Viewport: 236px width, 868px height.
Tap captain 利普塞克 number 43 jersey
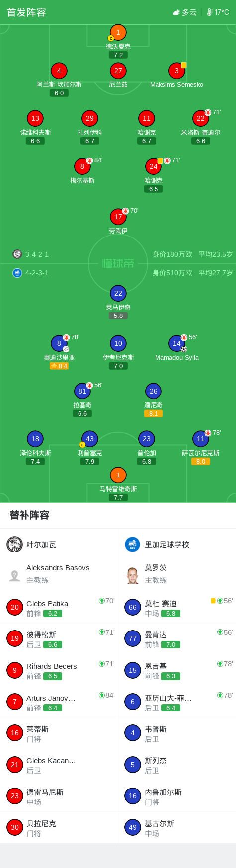click(90, 439)
